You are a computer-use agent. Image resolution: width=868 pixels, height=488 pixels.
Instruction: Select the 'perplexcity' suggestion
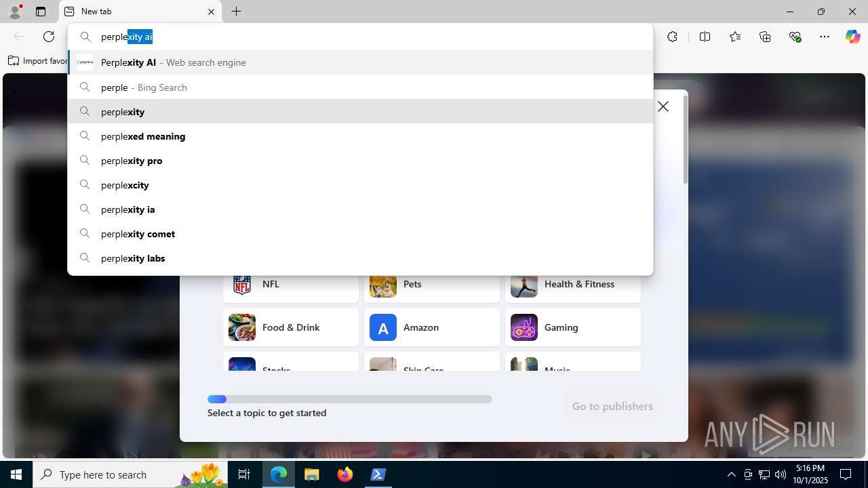pos(360,185)
